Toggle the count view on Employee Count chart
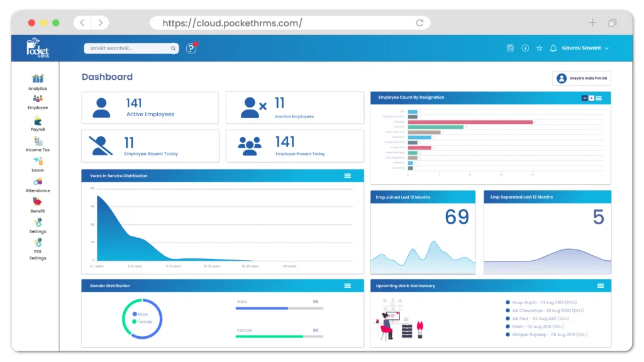 coord(584,97)
